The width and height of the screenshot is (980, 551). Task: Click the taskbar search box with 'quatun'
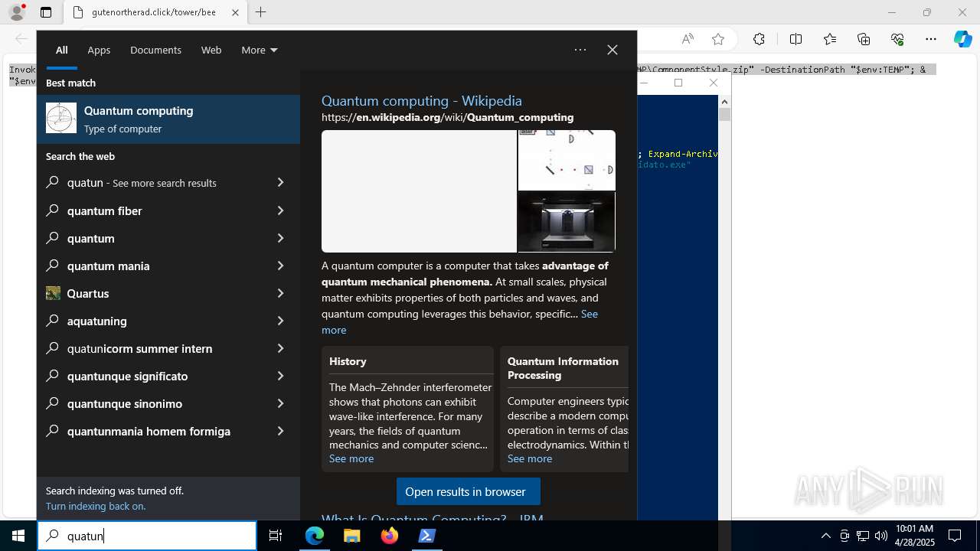(147, 536)
